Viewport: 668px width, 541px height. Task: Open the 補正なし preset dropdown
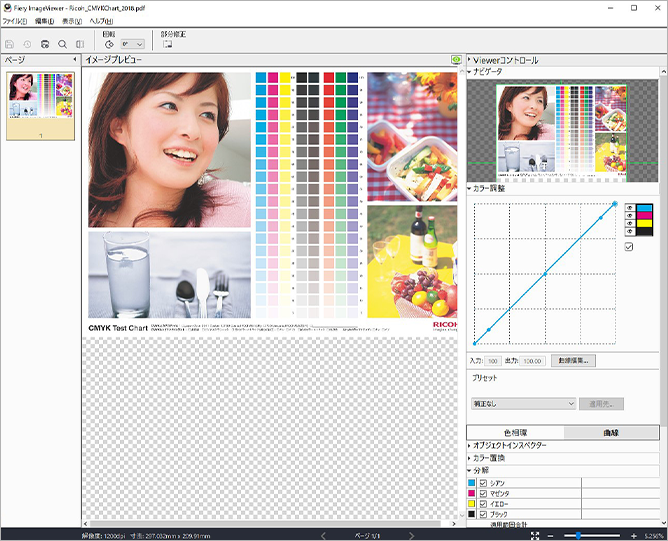coord(523,403)
